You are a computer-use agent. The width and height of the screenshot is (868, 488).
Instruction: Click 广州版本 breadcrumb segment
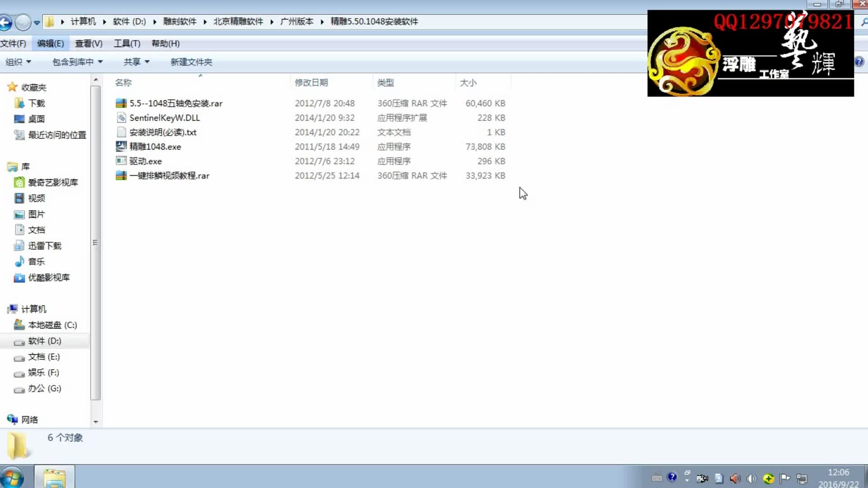(x=297, y=21)
